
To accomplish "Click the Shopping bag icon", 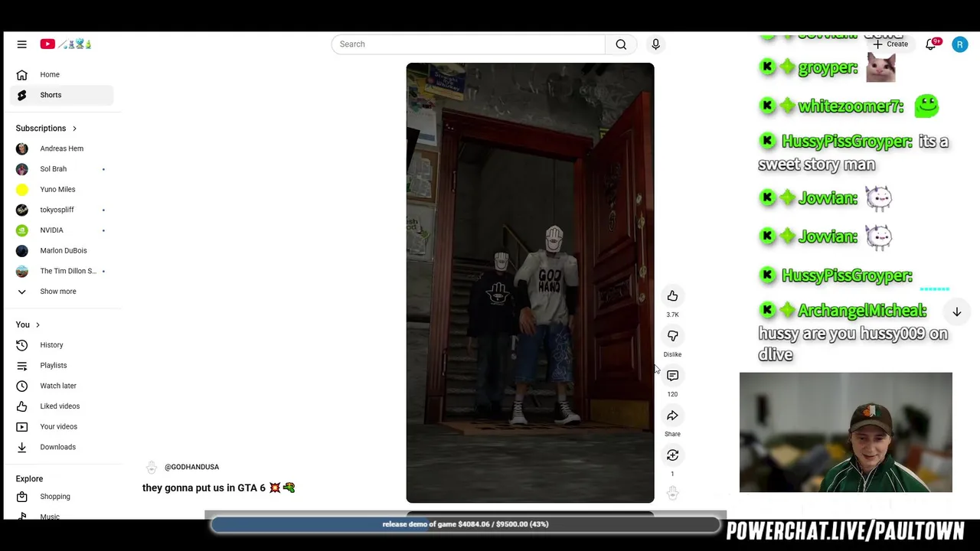I will 21,497.
